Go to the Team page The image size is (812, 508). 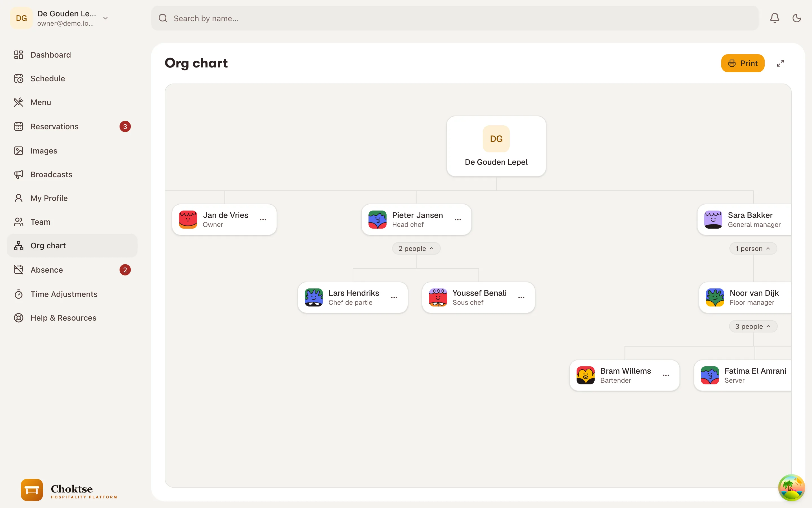point(72,222)
